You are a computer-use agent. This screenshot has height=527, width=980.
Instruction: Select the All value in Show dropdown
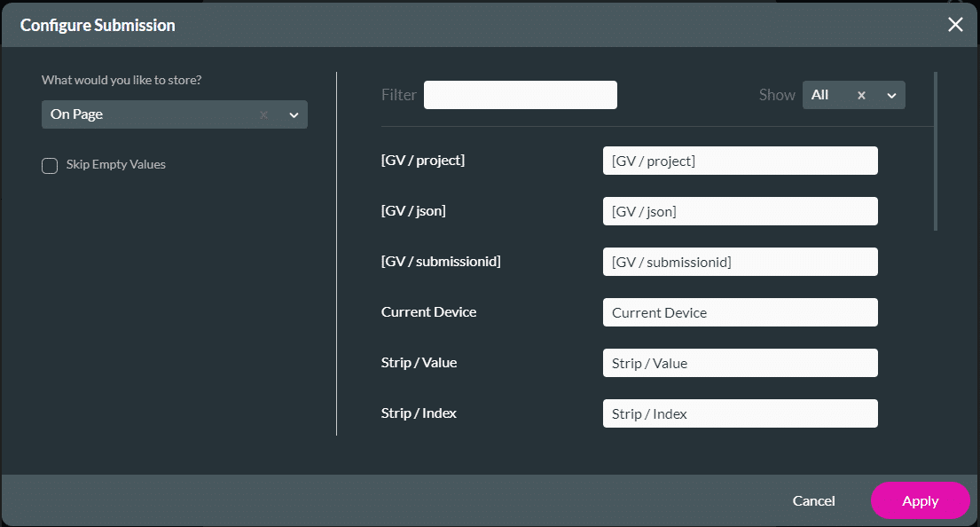(820, 95)
